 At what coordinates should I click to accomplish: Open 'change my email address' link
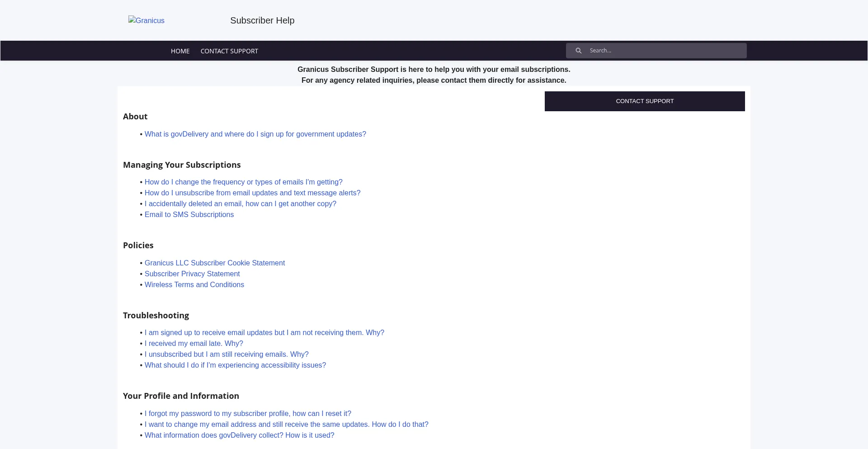287,425
